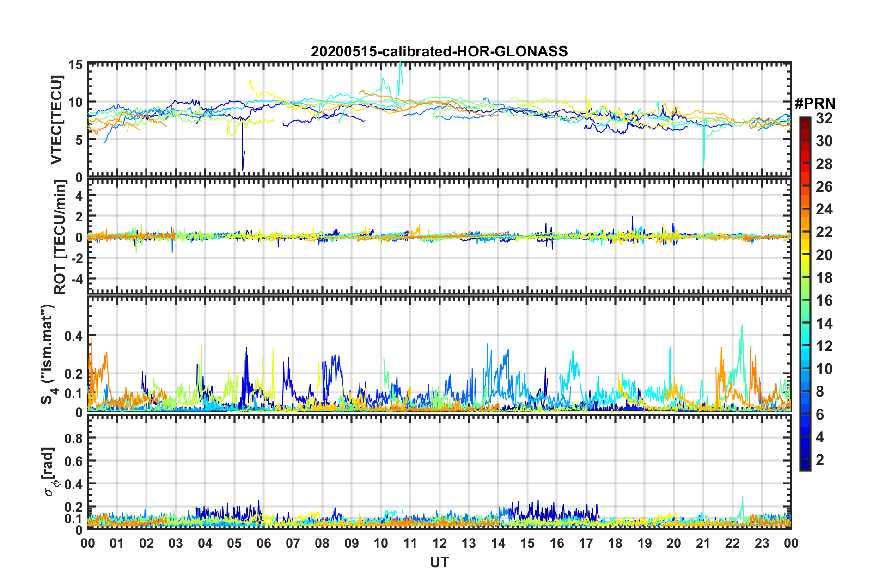Click the UT x-axis label
The image size is (879, 588).
click(x=439, y=562)
